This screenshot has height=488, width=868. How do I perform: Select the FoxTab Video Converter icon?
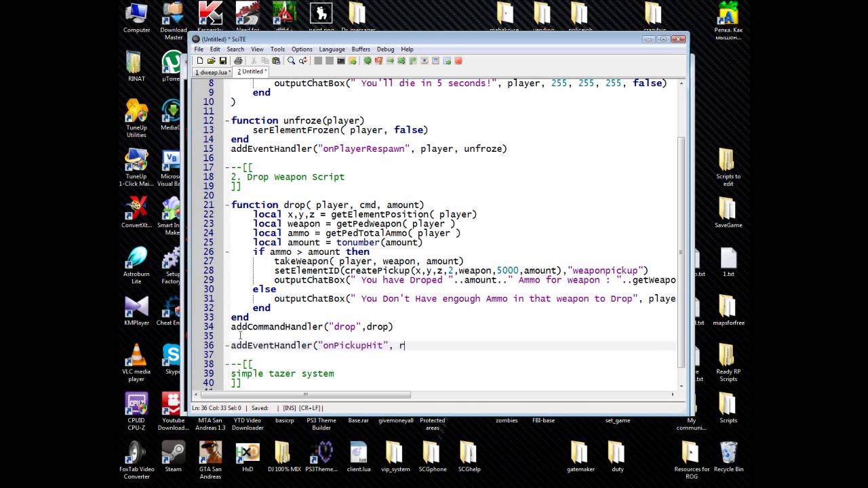(x=136, y=460)
